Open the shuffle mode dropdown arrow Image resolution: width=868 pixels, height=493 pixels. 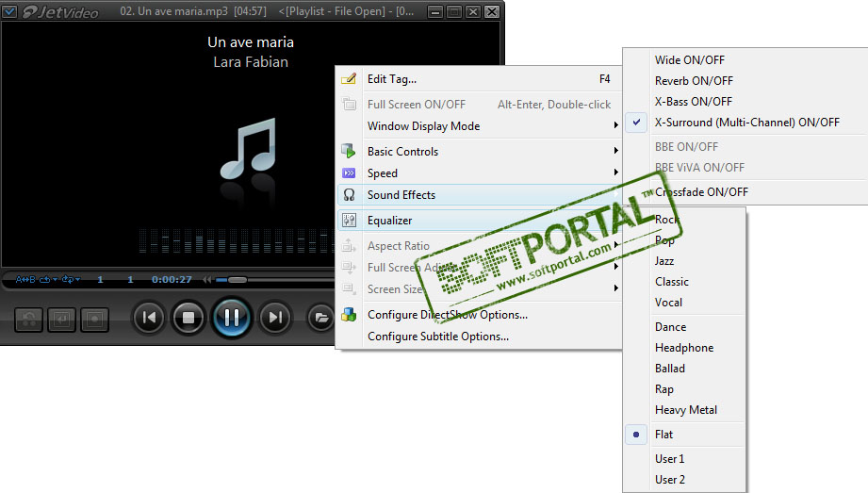point(77,280)
